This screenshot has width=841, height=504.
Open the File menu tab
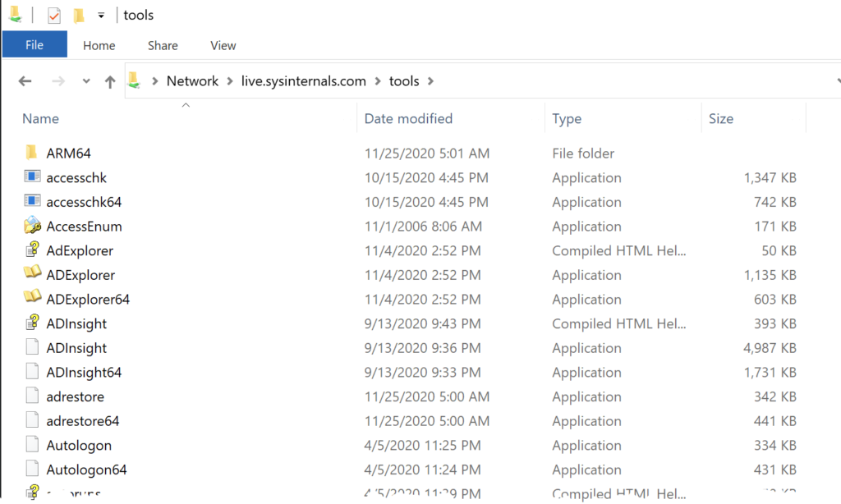tap(34, 45)
